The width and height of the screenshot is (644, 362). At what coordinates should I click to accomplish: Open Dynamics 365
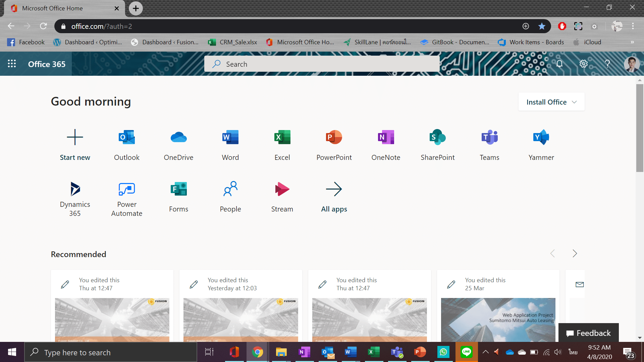click(x=75, y=199)
